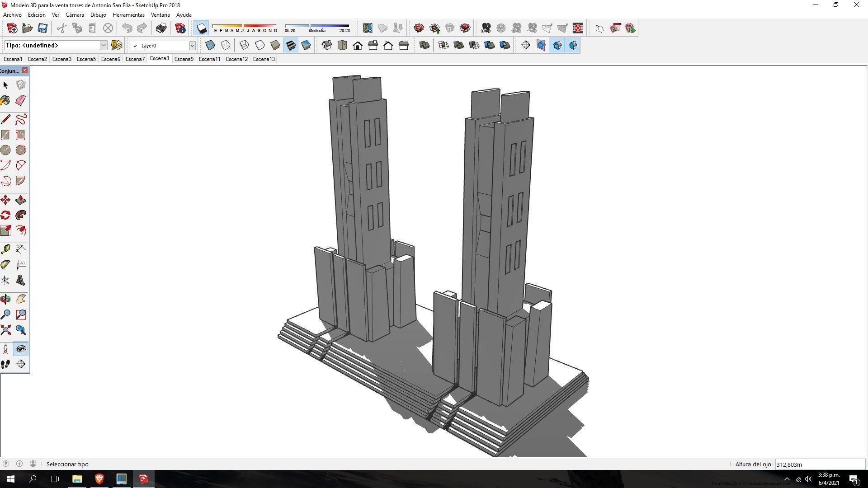Switch to Escena9 tab
The height and width of the screenshot is (488, 868).
click(184, 59)
